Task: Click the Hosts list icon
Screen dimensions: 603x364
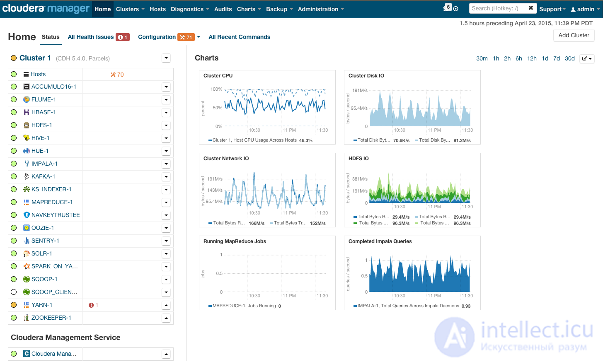Action: coord(26,75)
